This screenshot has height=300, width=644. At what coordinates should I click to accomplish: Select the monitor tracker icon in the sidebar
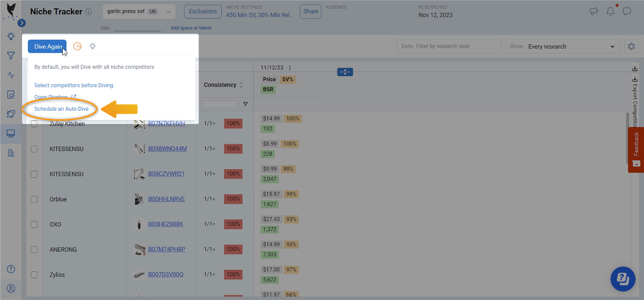coord(11,133)
